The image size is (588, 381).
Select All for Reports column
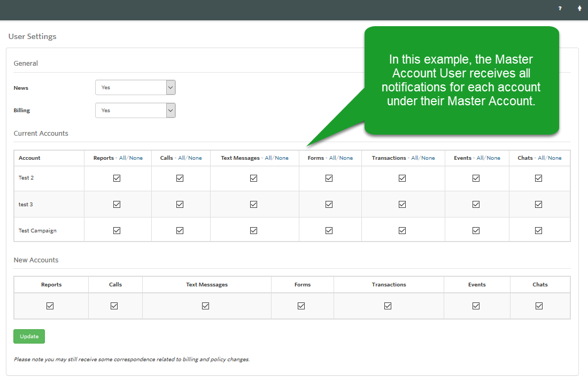(x=122, y=158)
